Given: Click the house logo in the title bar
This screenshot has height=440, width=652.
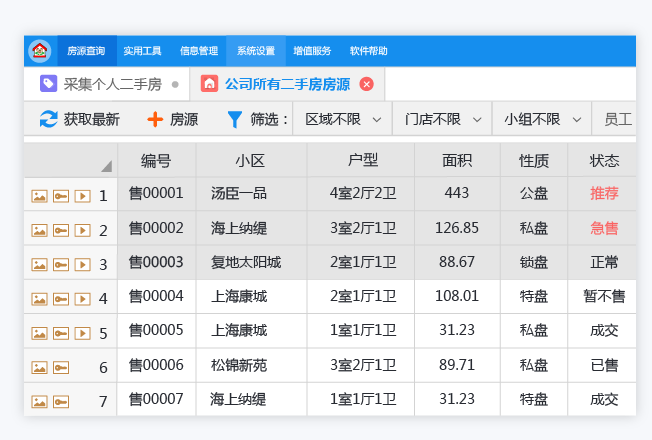Looking at the screenshot, I should tap(40, 51).
